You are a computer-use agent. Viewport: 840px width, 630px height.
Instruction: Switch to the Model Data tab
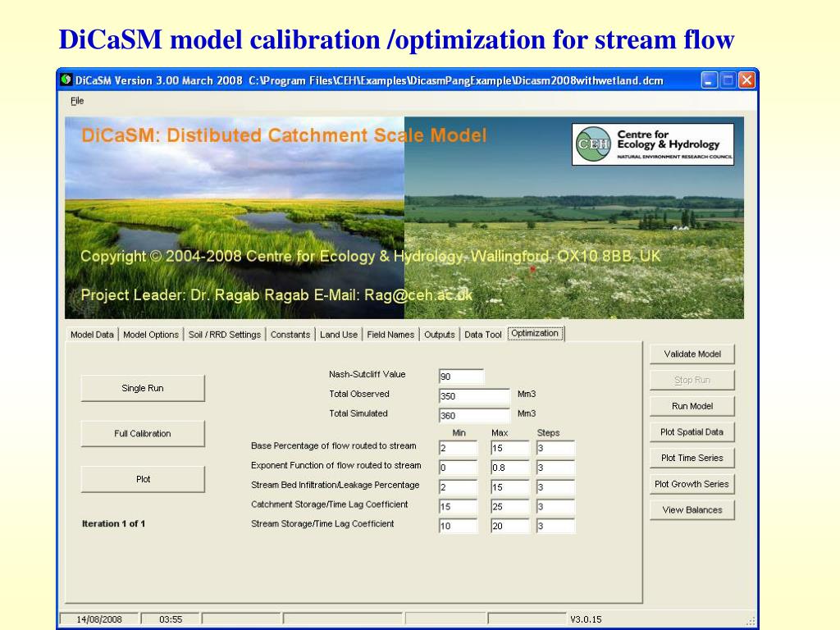(92, 335)
